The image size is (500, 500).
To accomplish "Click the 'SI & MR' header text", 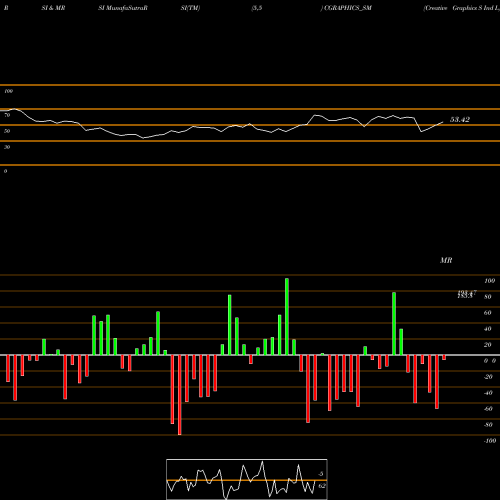I will (53, 8).
